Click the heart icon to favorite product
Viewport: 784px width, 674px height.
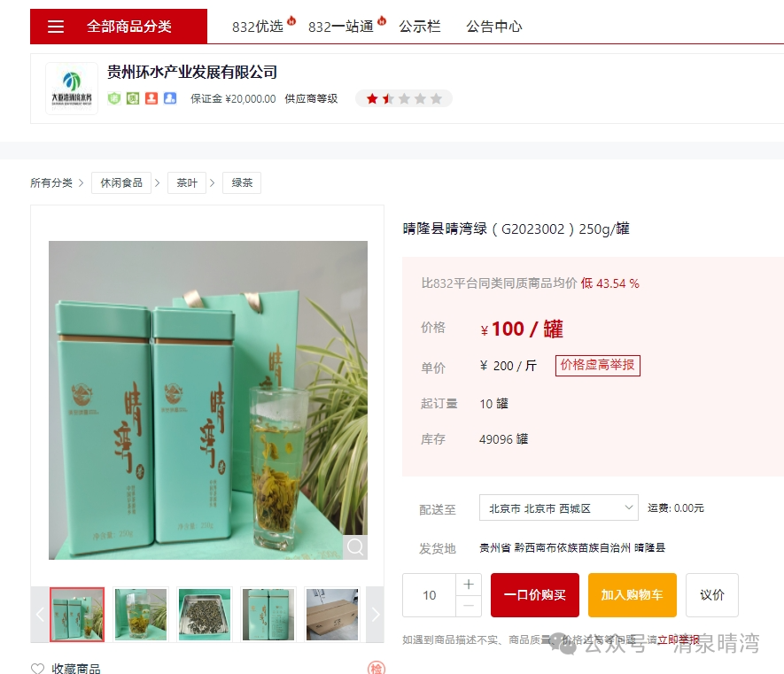coord(37,669)
